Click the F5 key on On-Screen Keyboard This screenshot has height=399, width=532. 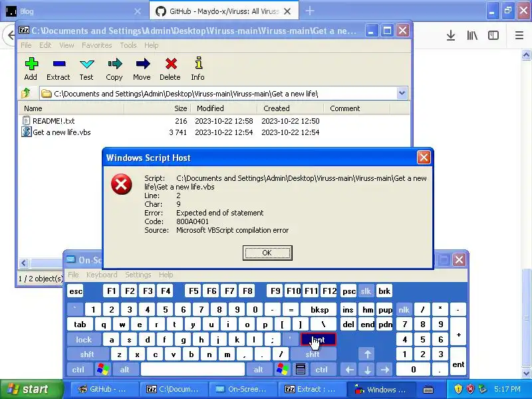tap(194, 291)
